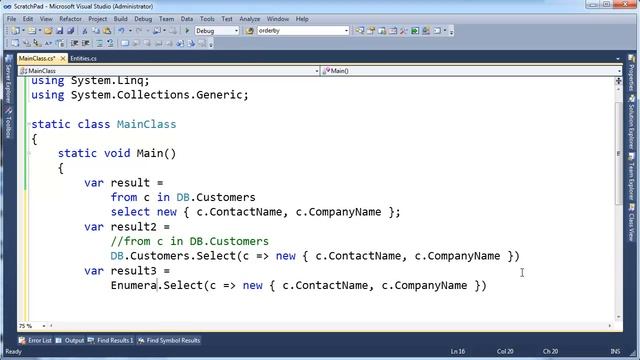Click the Navigate Backward icon
Image resolution: width=640 pixels, height=360 pixels.
click(x=157, y=31)
